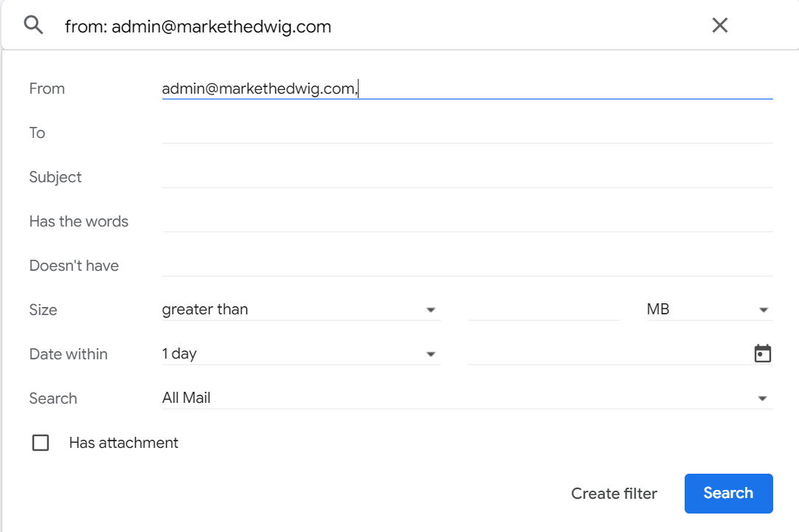
Task: Enable the Has attachment checkbox
Action: (41, 443)
